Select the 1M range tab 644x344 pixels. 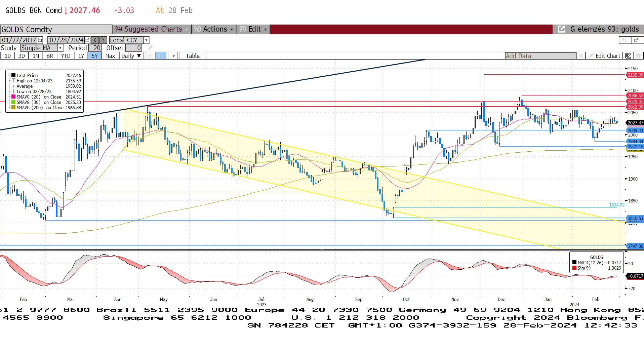click(36, 56)
